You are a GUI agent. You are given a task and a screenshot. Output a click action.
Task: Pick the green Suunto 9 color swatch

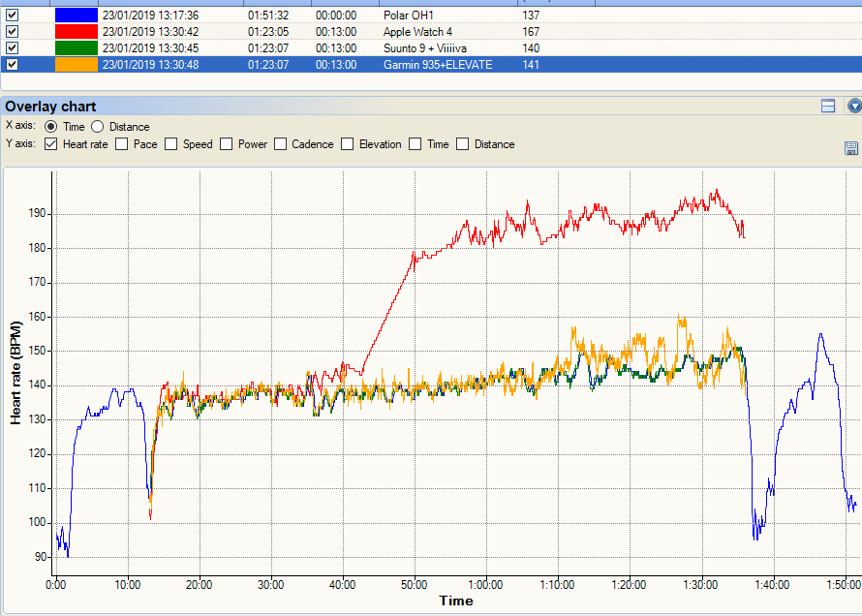pyautogui.click(x=76, y=47)
